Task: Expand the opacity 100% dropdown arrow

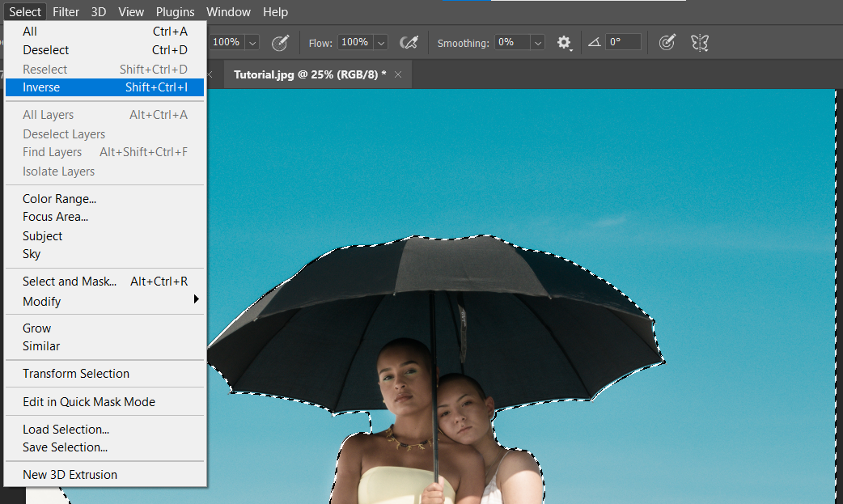Action: pos(252,43)
